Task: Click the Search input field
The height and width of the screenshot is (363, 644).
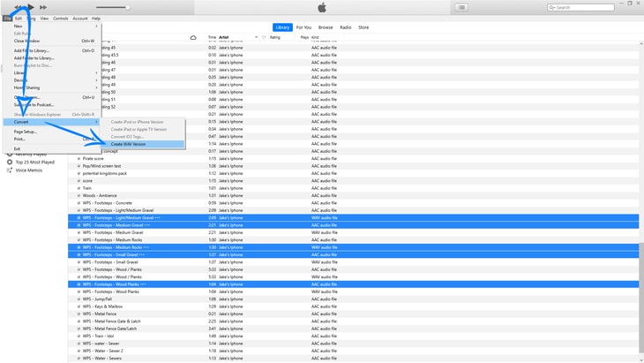Action: [x=580, y=7]
